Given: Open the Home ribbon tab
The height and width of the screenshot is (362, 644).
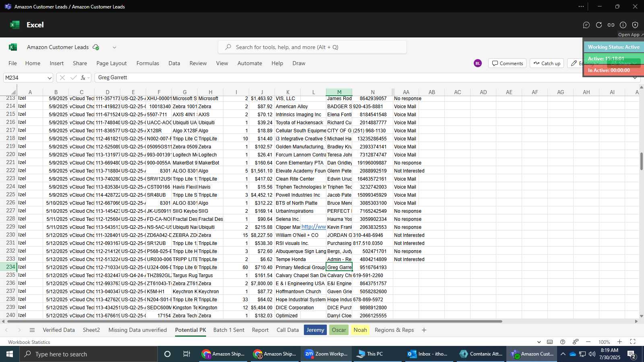Looking at the screenshot, I should tap(33, 63).
